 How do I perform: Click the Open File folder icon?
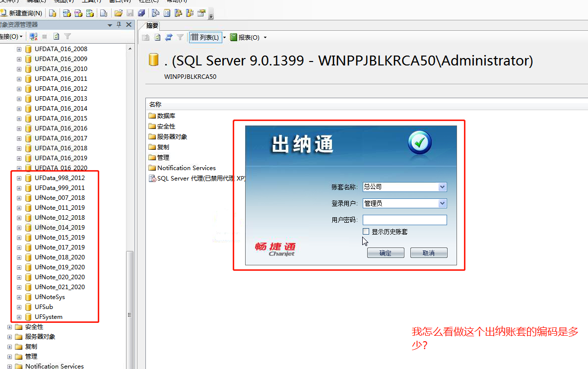[119, 13]
